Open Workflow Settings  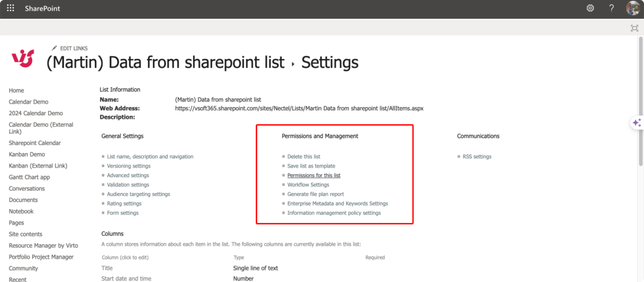308,185
